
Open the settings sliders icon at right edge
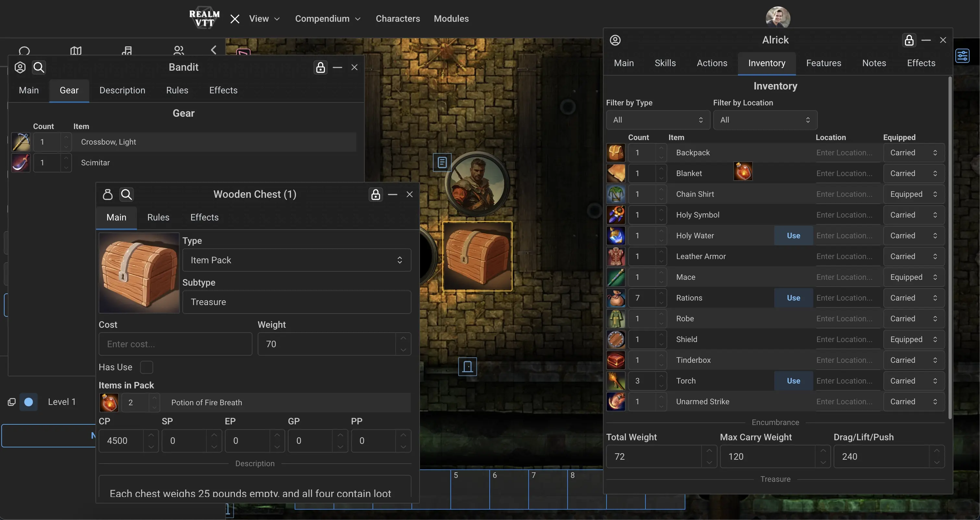[962, 56]
